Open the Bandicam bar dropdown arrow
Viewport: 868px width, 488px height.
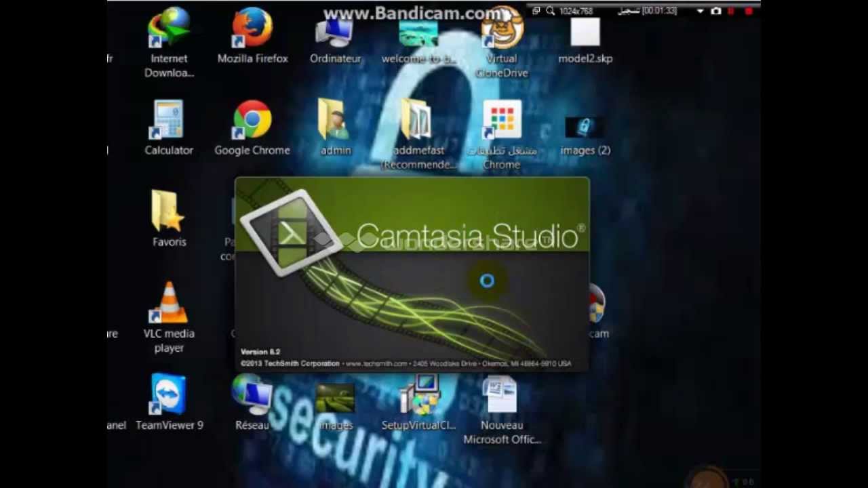click(x=701, y=12)
